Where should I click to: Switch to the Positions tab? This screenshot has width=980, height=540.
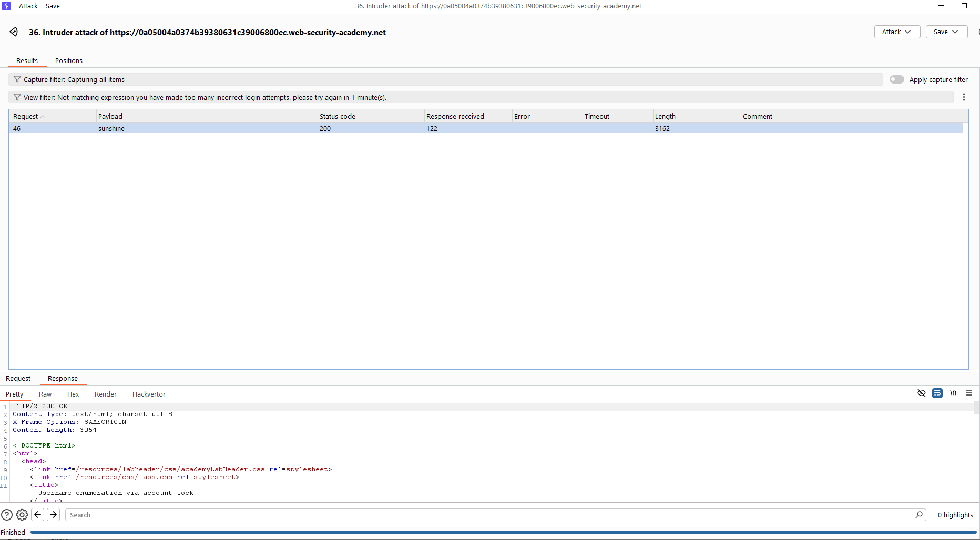point(69,60)
